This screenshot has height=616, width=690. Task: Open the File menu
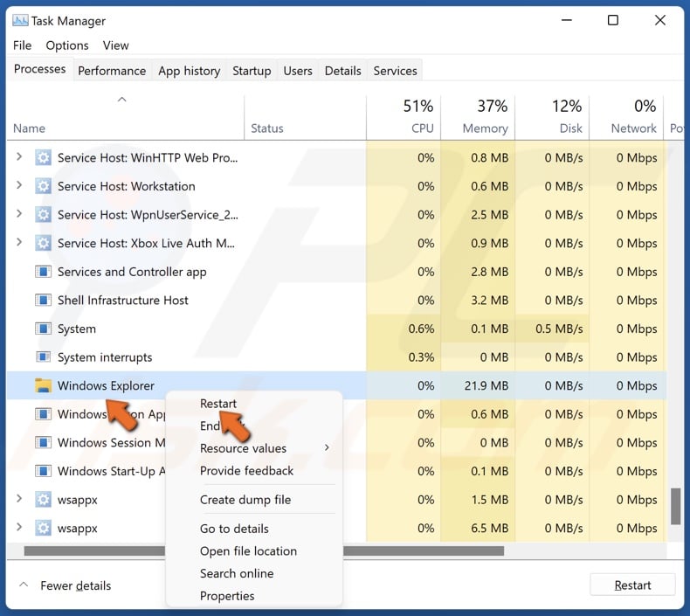tap(22, 45)
